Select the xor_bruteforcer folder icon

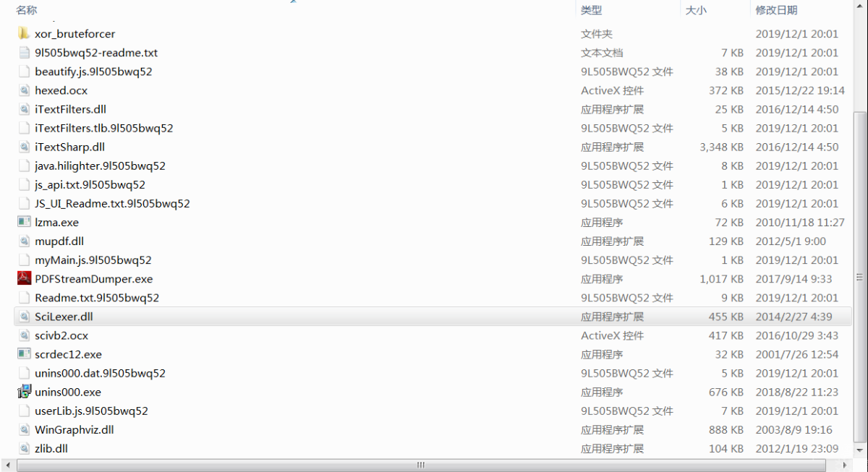24,33
